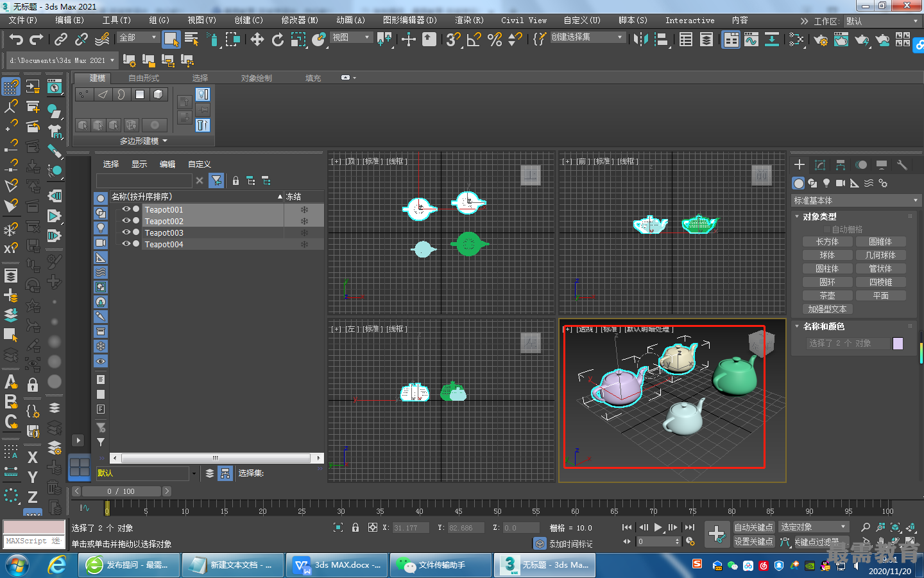
Task: Open the 视图 reference coordinate dropdown
Action: [351, 37]
